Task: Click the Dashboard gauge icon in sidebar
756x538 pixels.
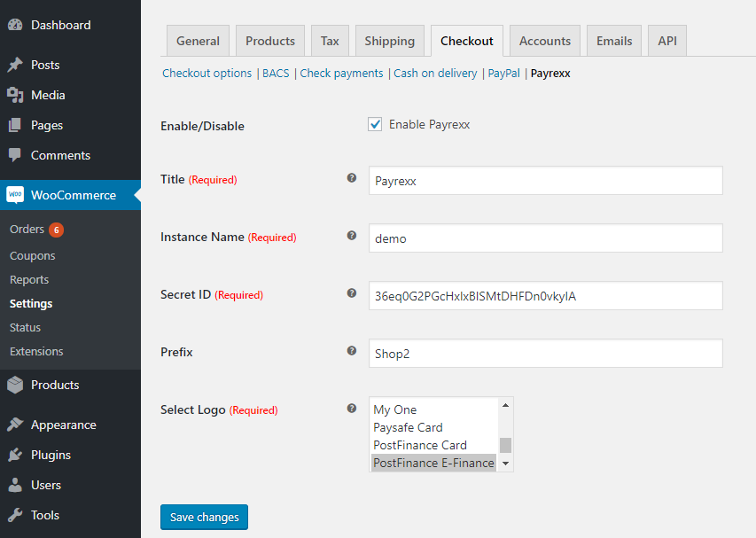Action: [15, 25]
